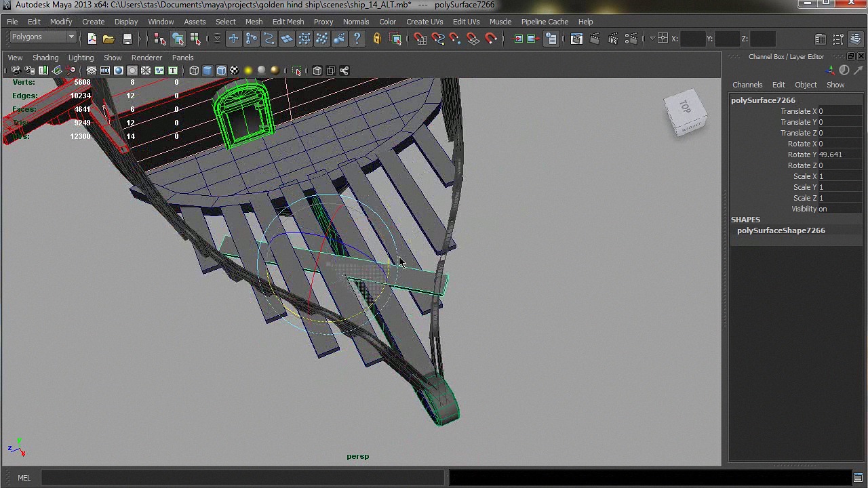Image resolution: width=868 pixels, height=488 pixels.
Task: Click the image plane icon
Action: 57,70
